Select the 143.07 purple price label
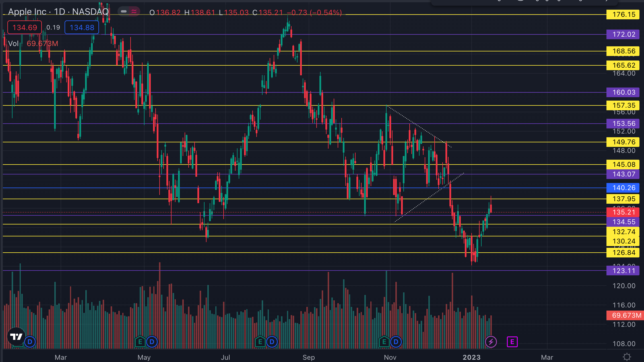Screen dimensions: 644x362 pyautogui.click(x=623, y=174)
